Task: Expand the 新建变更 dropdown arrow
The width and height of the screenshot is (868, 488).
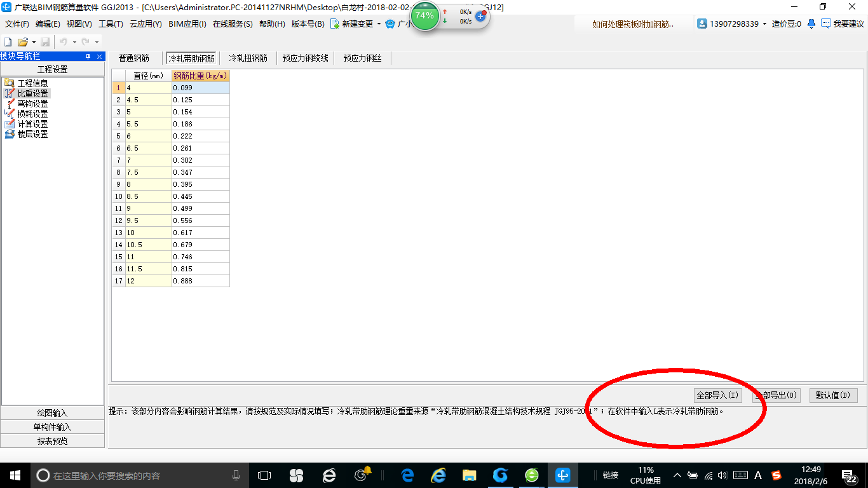Action: [x=379, y=24]
